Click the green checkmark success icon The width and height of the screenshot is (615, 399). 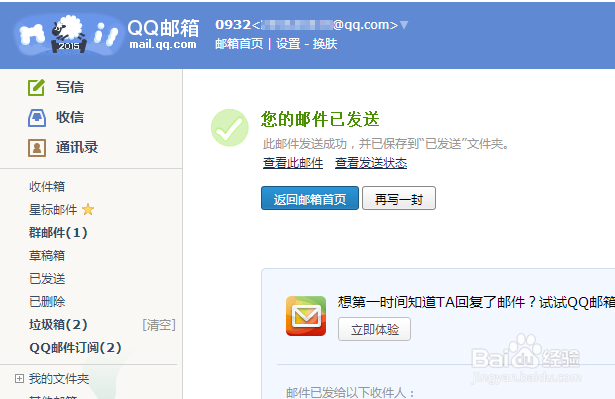point(230,128)
